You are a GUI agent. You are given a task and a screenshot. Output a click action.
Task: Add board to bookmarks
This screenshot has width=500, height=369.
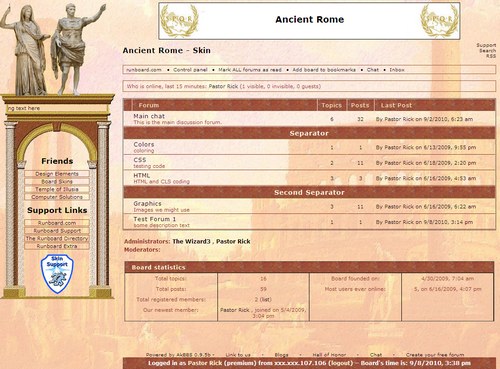click(324, 70)
